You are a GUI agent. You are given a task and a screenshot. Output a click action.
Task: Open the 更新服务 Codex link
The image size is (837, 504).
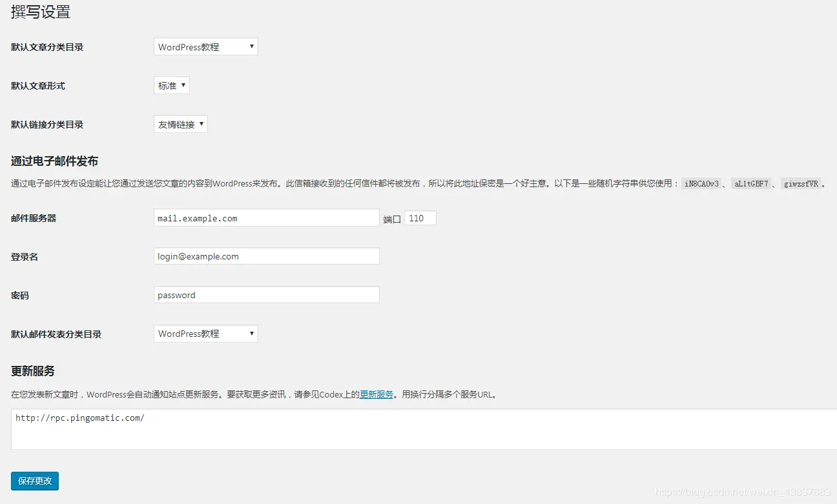(x=377, y=394)
